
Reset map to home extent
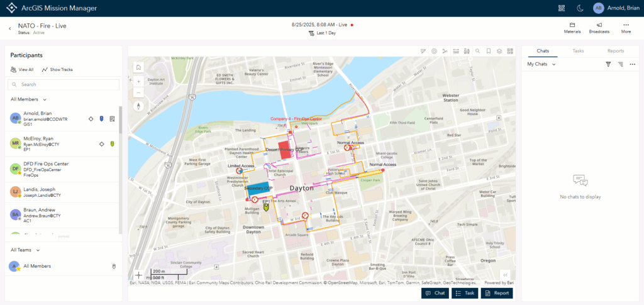click(139, 67)
